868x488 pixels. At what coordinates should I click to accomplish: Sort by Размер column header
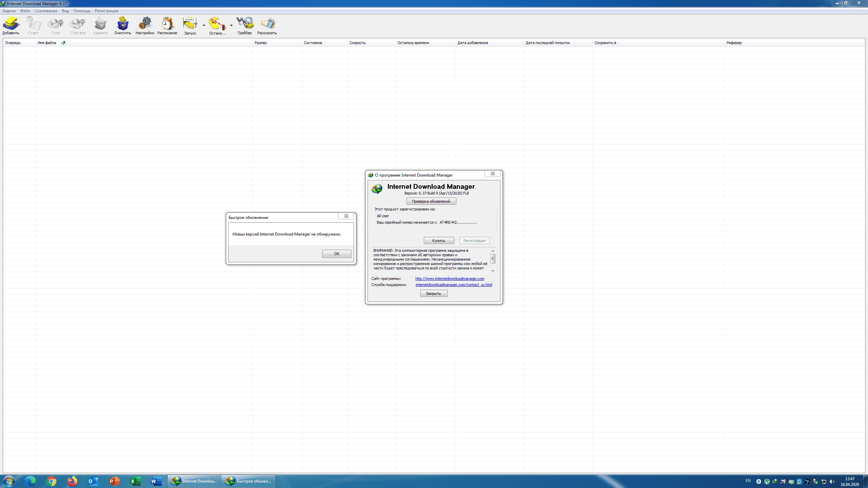[x=277, y=43]
